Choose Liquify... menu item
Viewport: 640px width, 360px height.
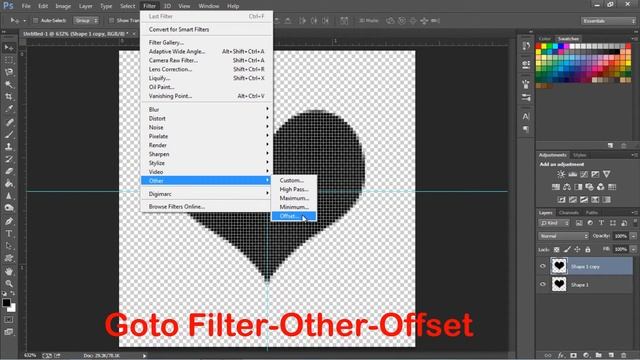(207, 78)
